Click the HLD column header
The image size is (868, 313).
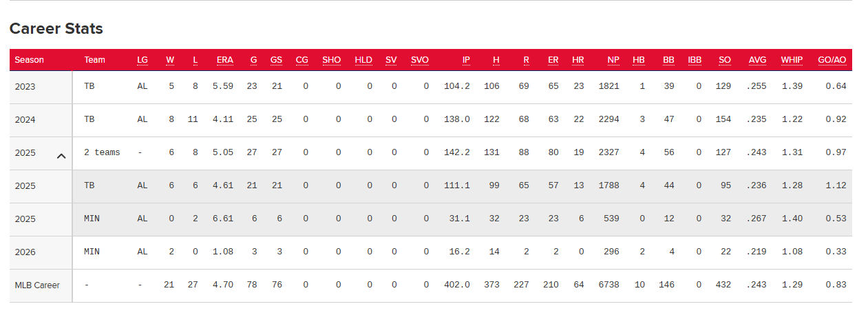(x=363, y=60)
